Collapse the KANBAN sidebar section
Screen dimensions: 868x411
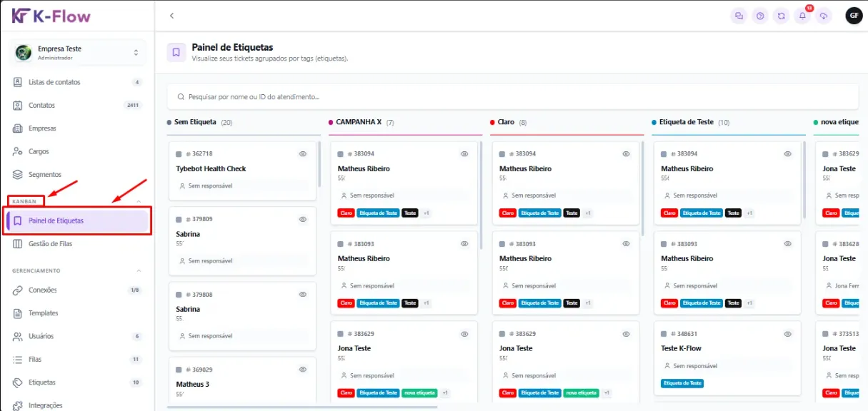tap(139, 202)
